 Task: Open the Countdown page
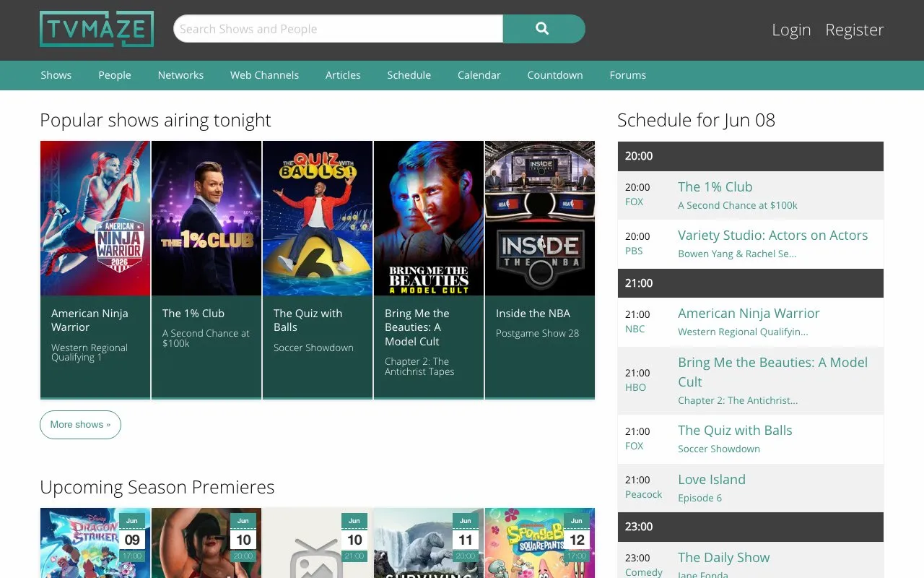coord(555,75)
